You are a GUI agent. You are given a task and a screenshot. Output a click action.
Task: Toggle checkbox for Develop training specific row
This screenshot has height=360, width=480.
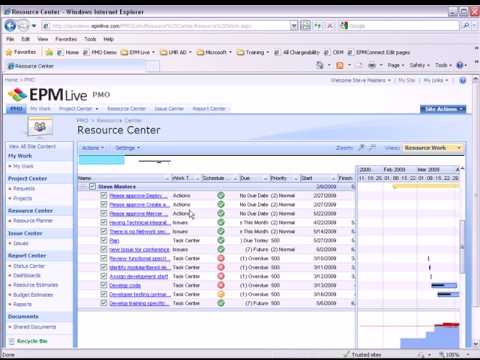(104, 303)
